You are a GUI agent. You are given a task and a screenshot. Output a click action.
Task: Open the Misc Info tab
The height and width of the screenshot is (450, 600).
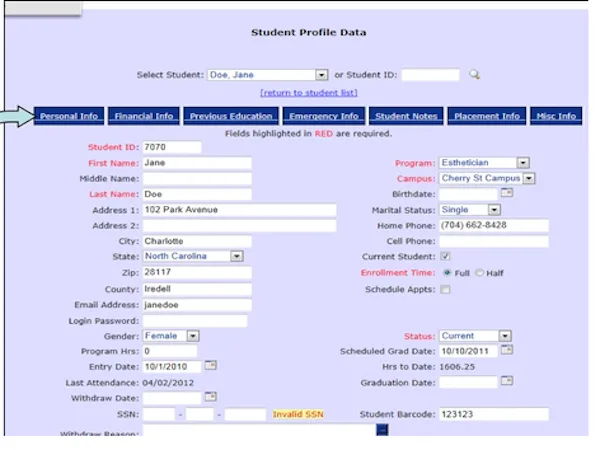click(556, 116)
